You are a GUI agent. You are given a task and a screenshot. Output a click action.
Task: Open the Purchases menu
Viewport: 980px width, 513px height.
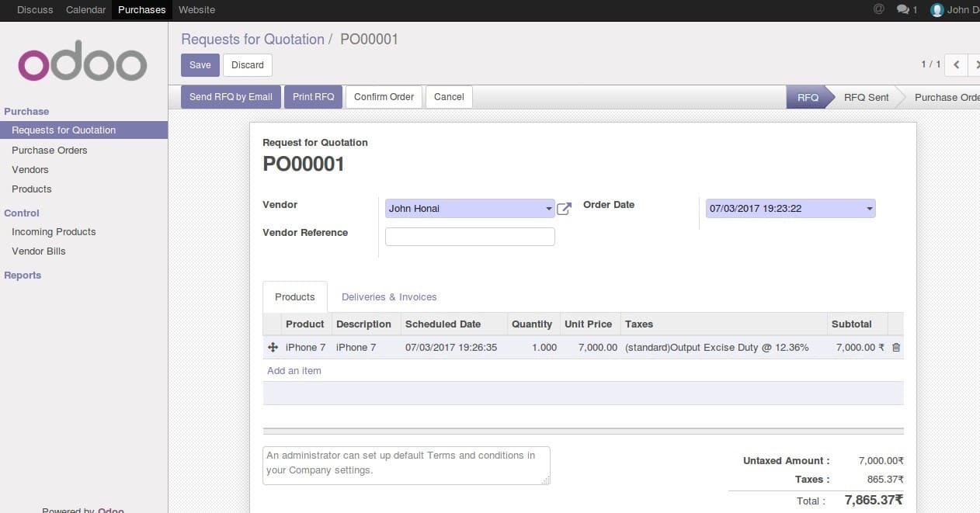point(142,10)
